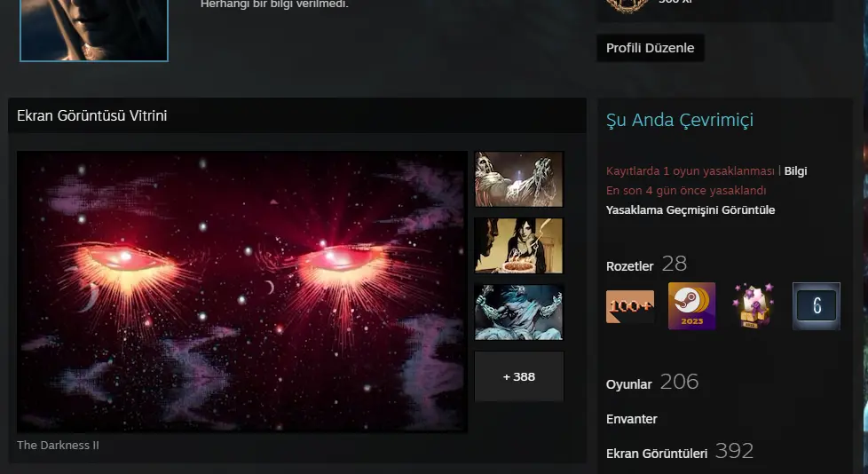Click the profile avatar image
Screen dimensions: 868x474
click(x=93, y=30)
